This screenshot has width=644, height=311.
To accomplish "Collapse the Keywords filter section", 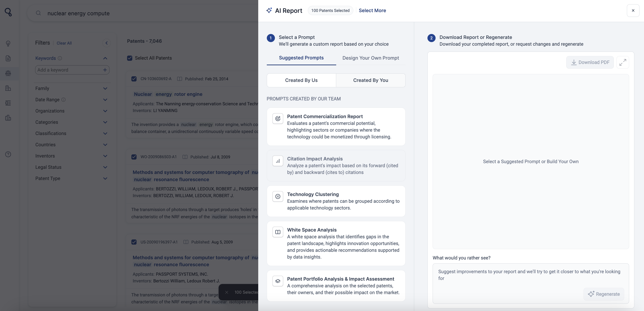I will pyautogui.click(x=105, y=58).
